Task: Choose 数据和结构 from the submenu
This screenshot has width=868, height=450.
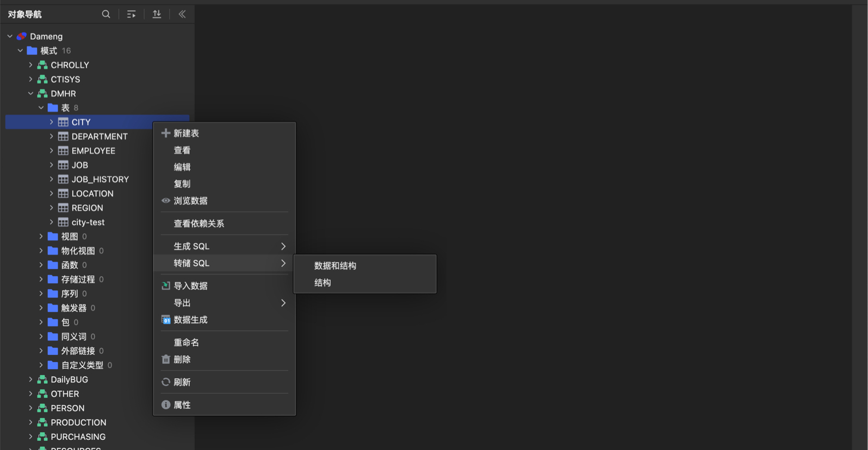Action: pyautogui.click(x=335, y=266)
